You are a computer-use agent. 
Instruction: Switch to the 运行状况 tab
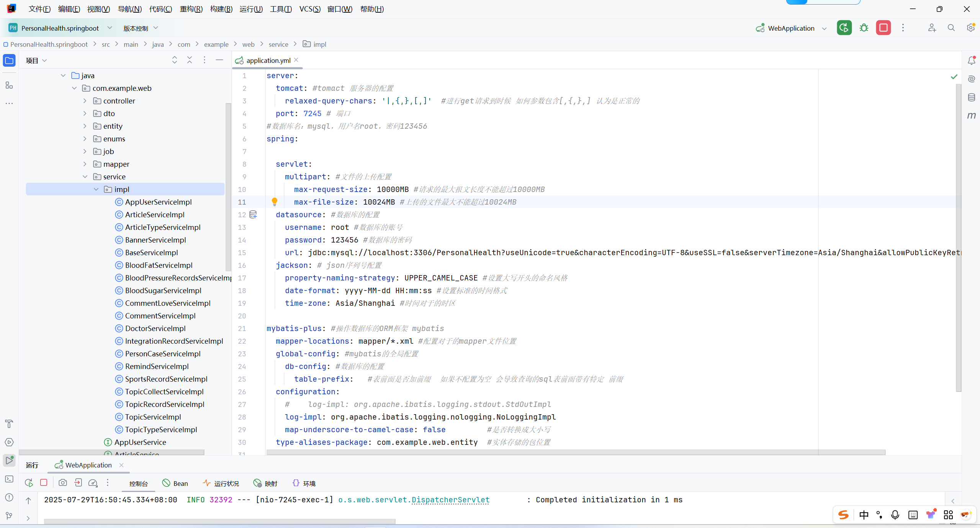click(x=221, y=483)
